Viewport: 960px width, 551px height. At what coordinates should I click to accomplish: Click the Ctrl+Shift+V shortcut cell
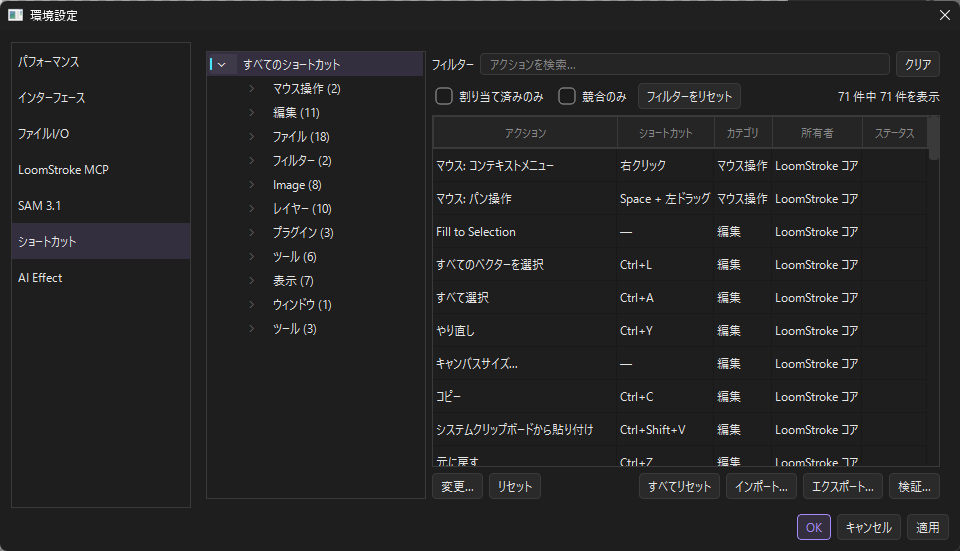click(x=666, y=430)
